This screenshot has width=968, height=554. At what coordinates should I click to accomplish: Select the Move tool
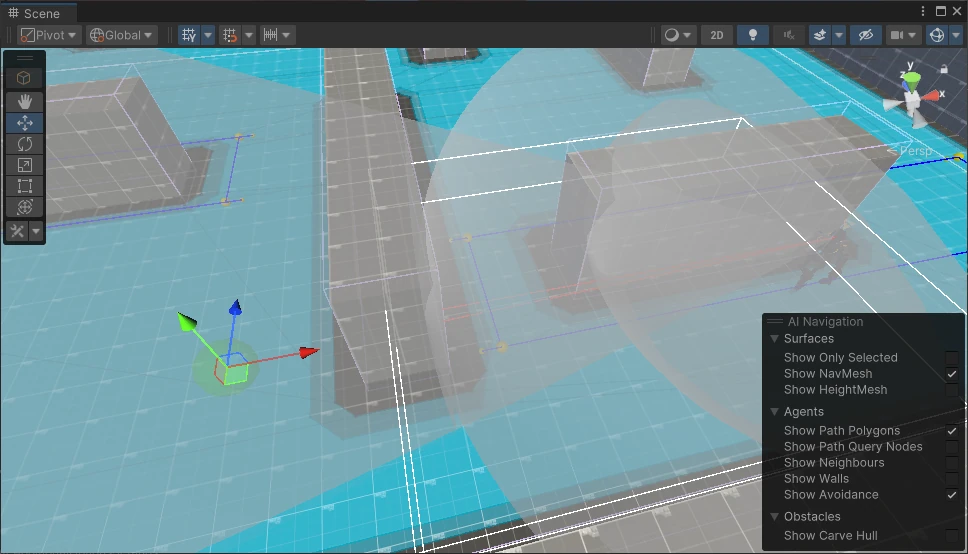[x=25, y=123]
